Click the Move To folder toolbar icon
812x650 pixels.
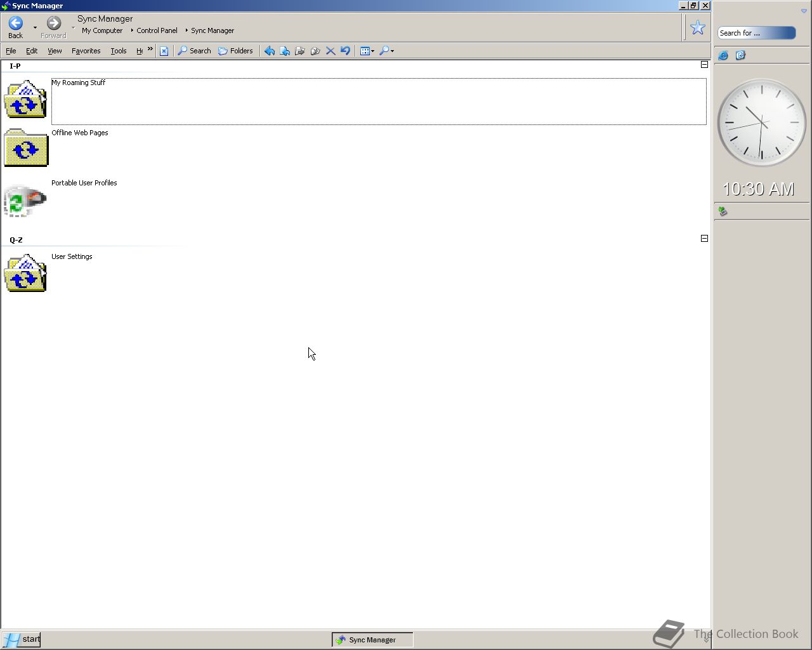(285, 51)
